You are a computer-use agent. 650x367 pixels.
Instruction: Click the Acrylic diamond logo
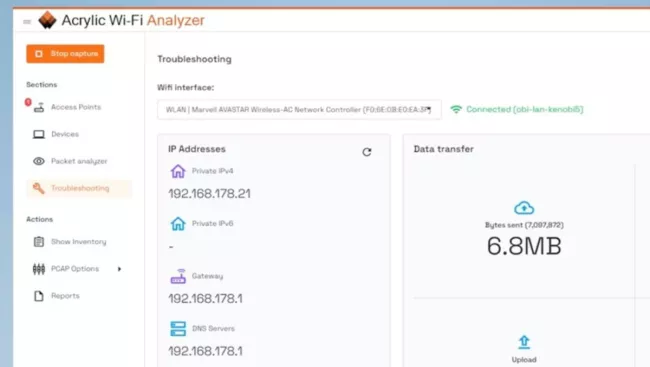pos(47,20)
